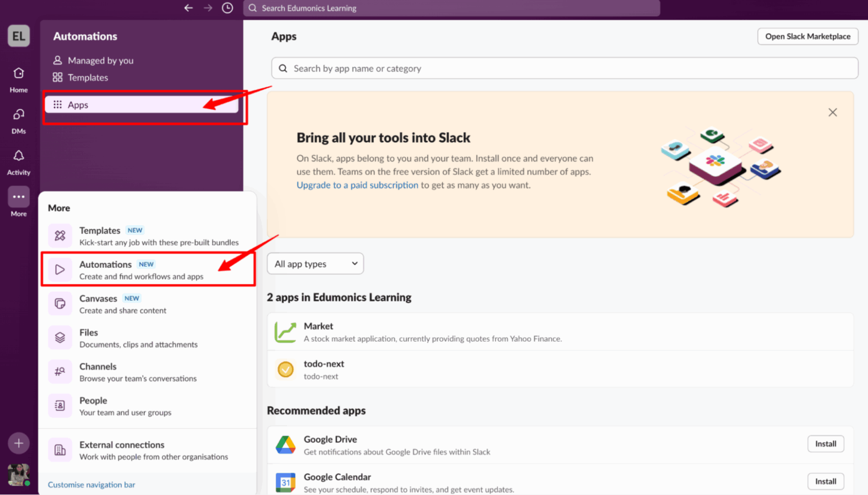Click the Slack apps illustration in banner

point(720,167)
